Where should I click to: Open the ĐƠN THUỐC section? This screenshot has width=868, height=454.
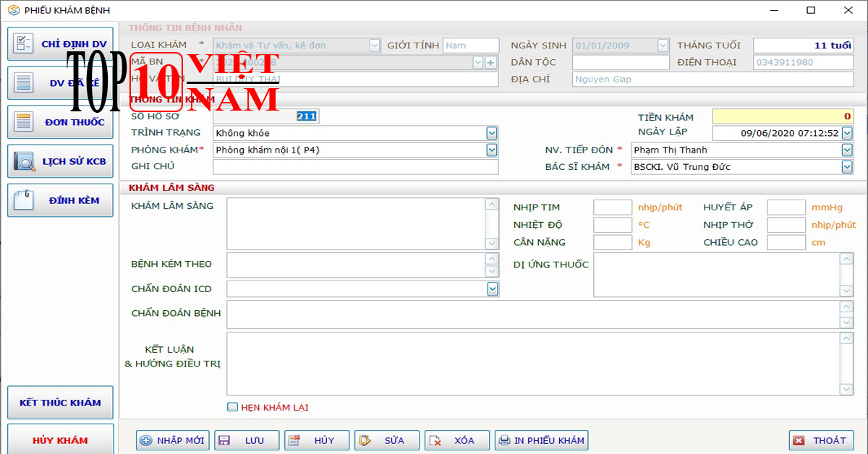[x=60, y=122]
